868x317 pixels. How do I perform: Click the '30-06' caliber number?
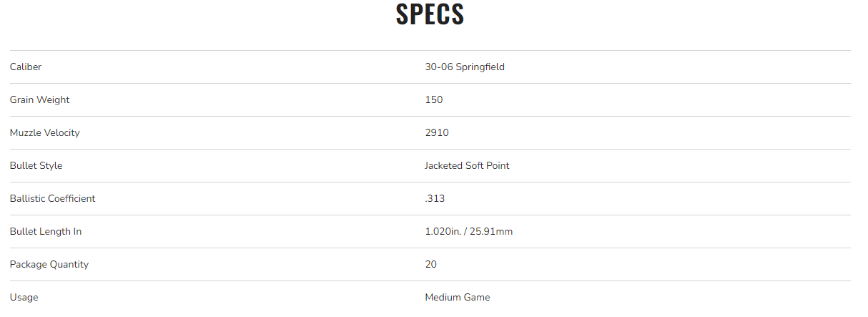click(438, 67)
